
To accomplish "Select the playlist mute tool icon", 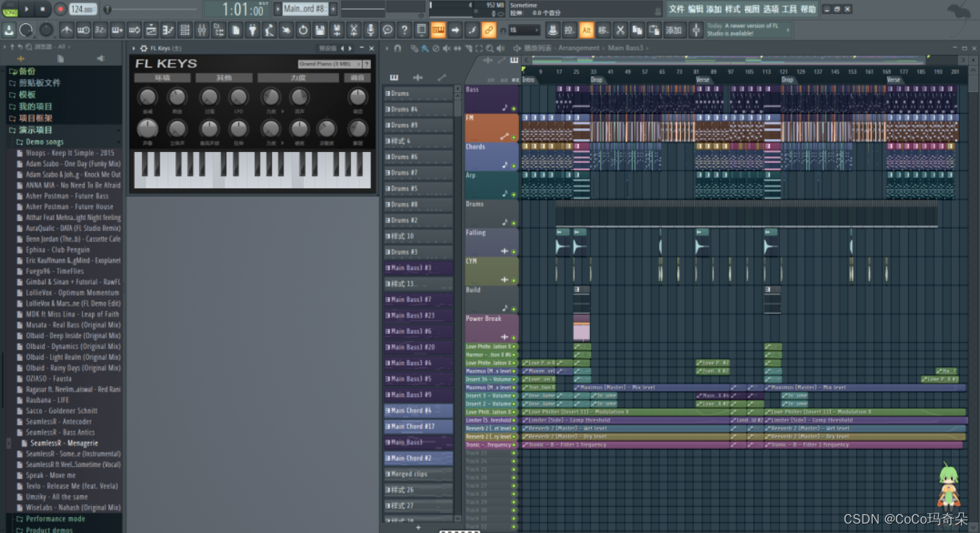I will tap(447, 49).
